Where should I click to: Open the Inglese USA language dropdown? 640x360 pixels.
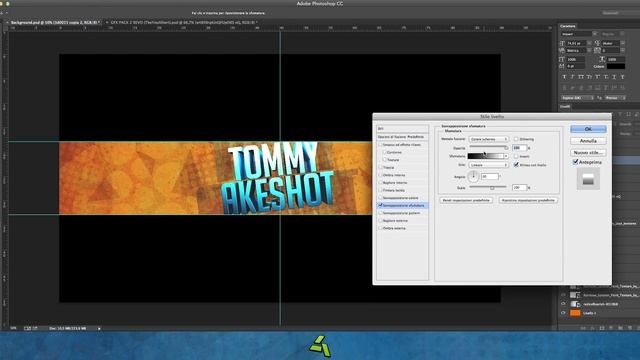pos(578,98)
